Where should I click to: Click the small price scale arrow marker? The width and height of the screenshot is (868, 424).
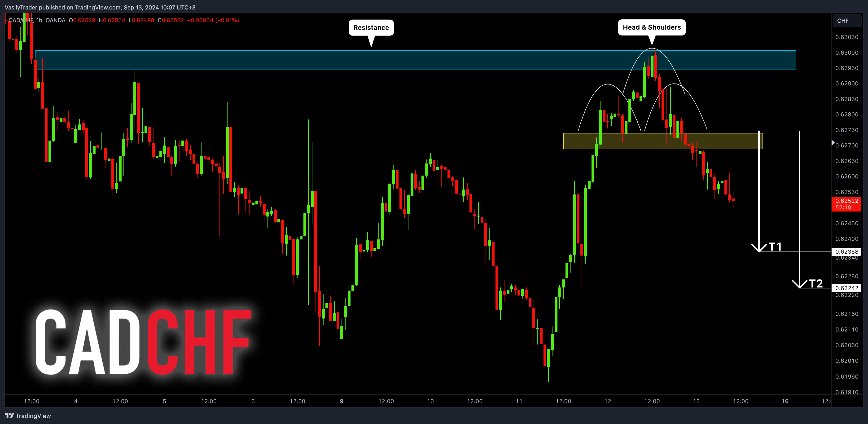[x=833, y=143]
